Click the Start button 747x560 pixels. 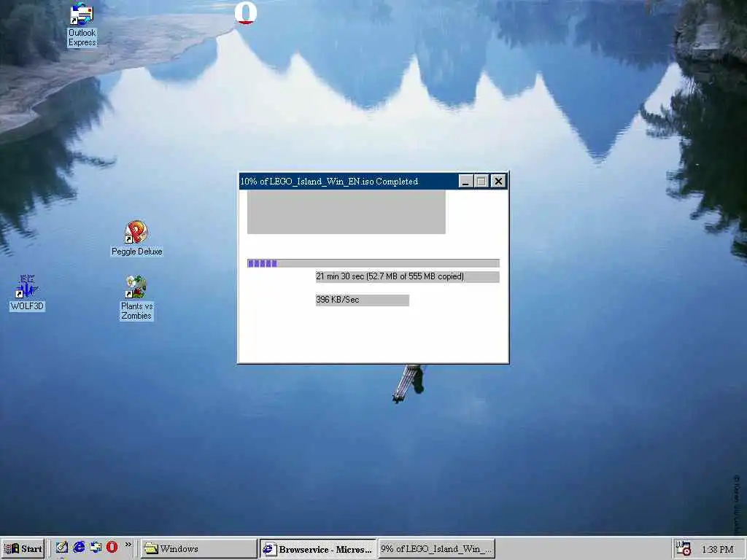(x=23, y=548)
